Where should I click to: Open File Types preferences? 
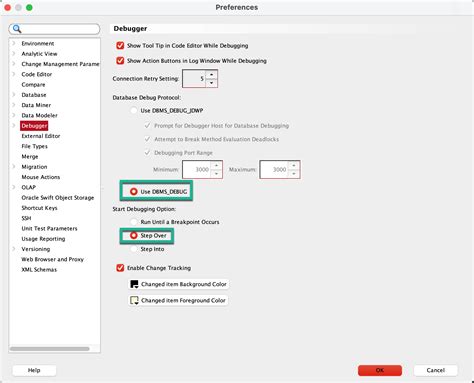[x=34, y=146]
